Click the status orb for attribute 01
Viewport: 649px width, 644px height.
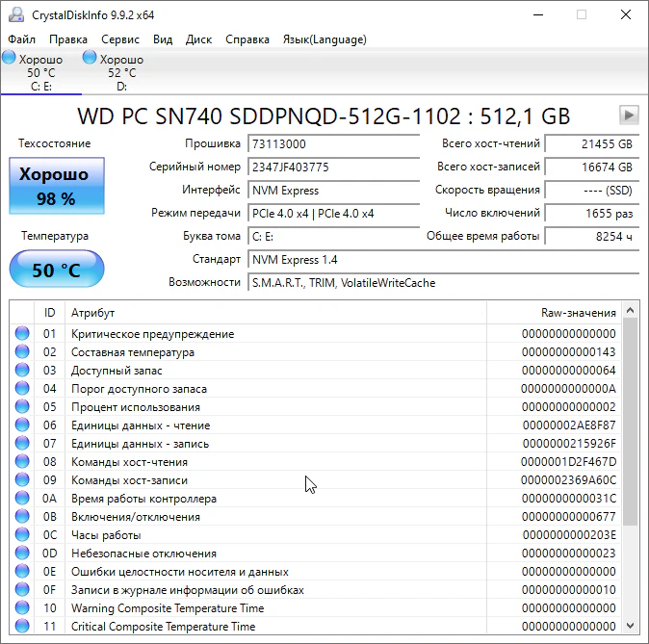point(22,333)
